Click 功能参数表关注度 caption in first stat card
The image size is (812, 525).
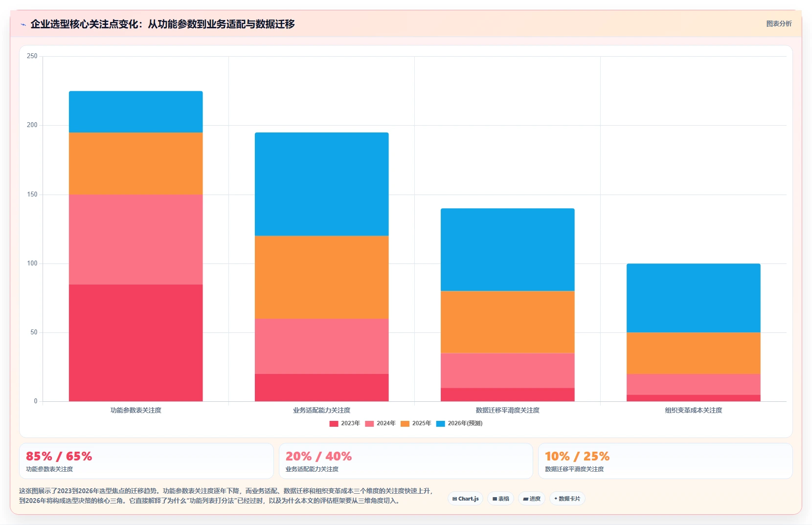point(49,469)
